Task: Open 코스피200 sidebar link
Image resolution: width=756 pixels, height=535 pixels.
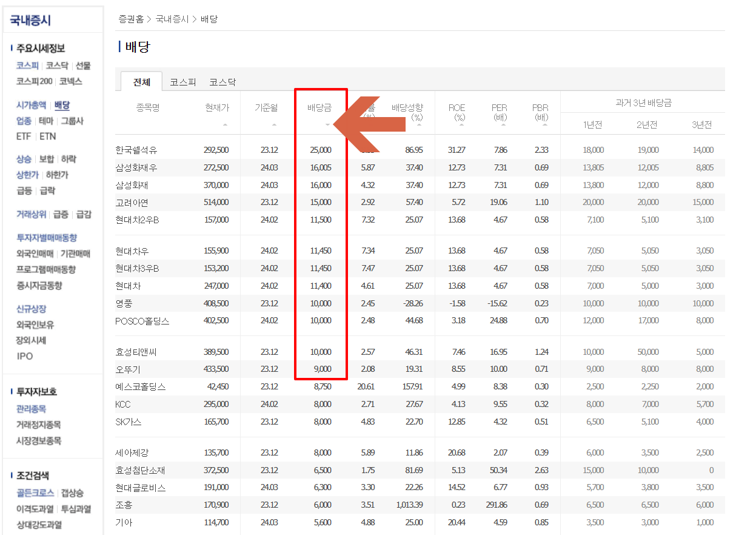Action: [34, 81]
